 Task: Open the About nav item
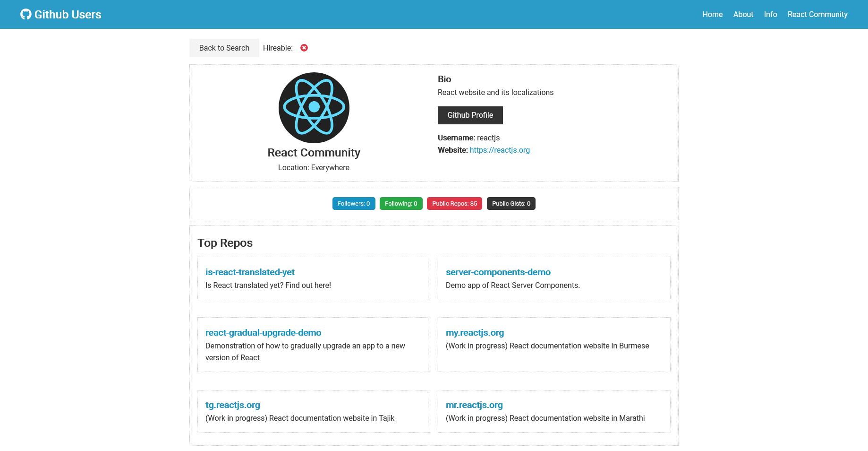(743, 14)
